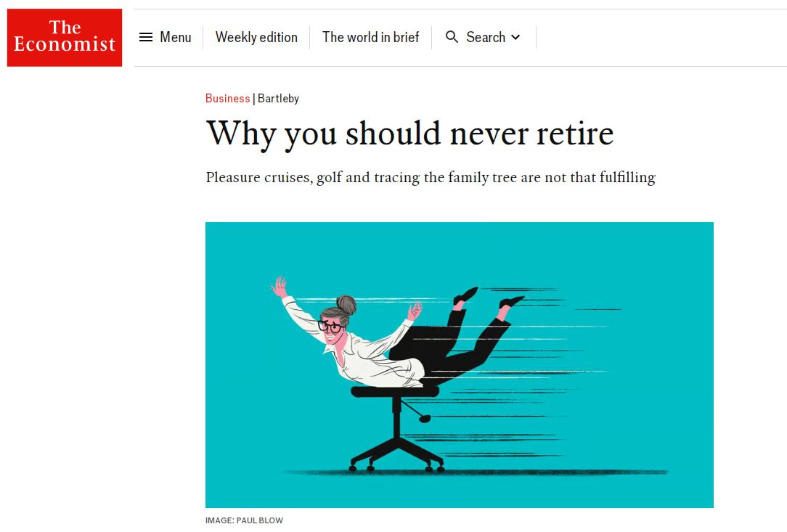This screenshot has height=532, width=787.
Task: Click the woman's hair bun in the illustration
Action: [x=346, y=303]
